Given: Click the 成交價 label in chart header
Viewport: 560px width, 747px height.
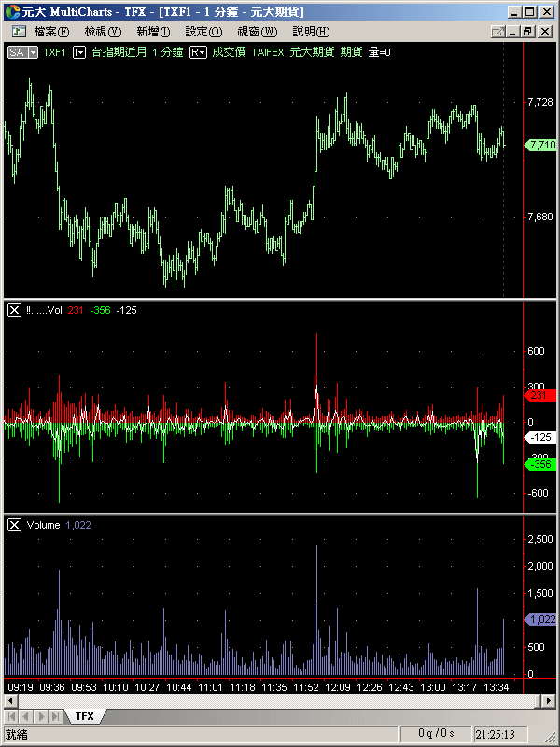Looking at the screenshot, I should pyautogui.click(x=229, y=52).
